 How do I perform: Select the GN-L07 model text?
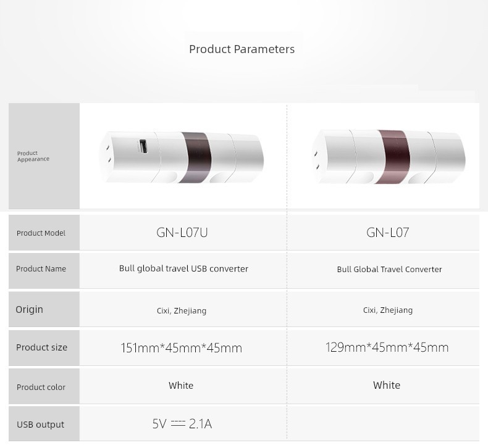387,233
